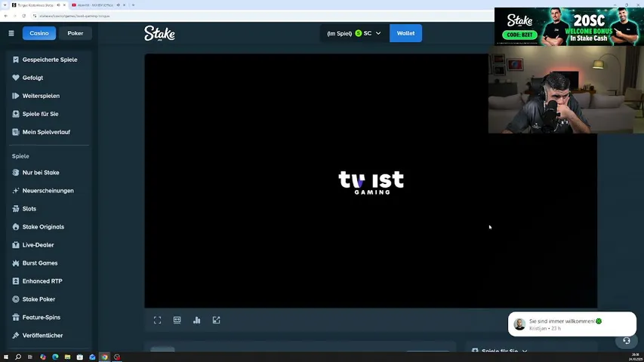The height and width of the screenshot is (362, 644).
Task: Open Windows taskbar search
Action: 18,357
